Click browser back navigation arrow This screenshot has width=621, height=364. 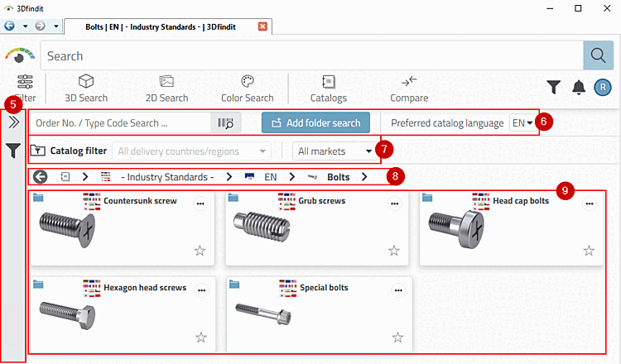point(9,26)
